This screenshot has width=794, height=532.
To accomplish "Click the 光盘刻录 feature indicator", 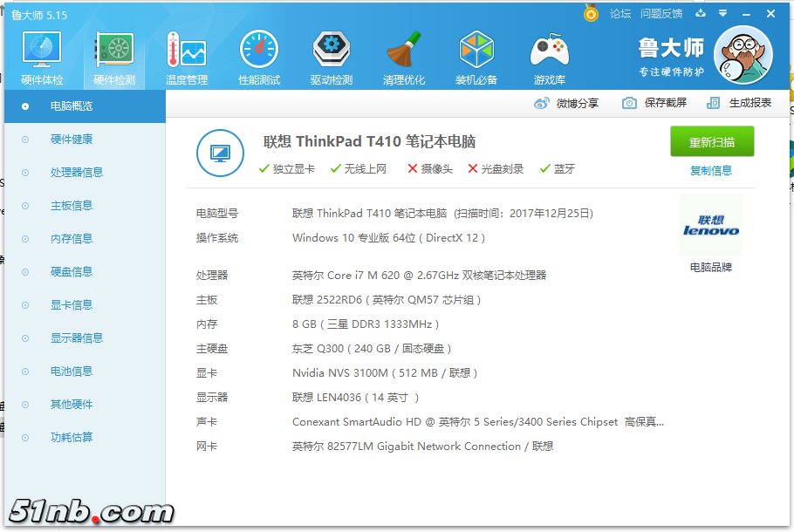I will [x=496, y=169].
